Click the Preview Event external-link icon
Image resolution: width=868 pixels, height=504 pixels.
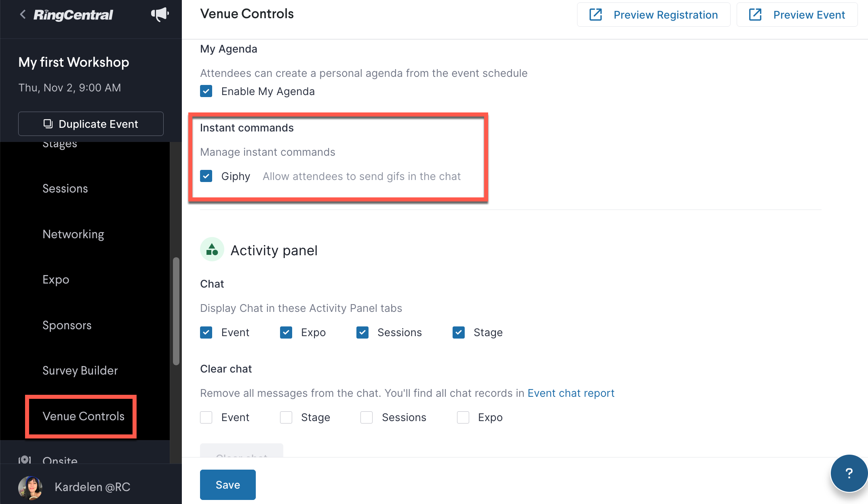click(x=755, y=15)
